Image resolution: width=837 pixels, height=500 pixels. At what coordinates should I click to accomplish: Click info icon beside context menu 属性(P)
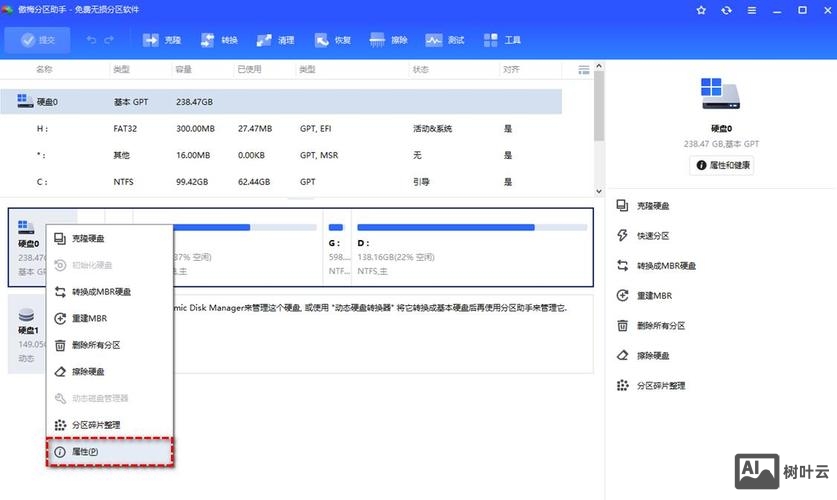(60, 452)
